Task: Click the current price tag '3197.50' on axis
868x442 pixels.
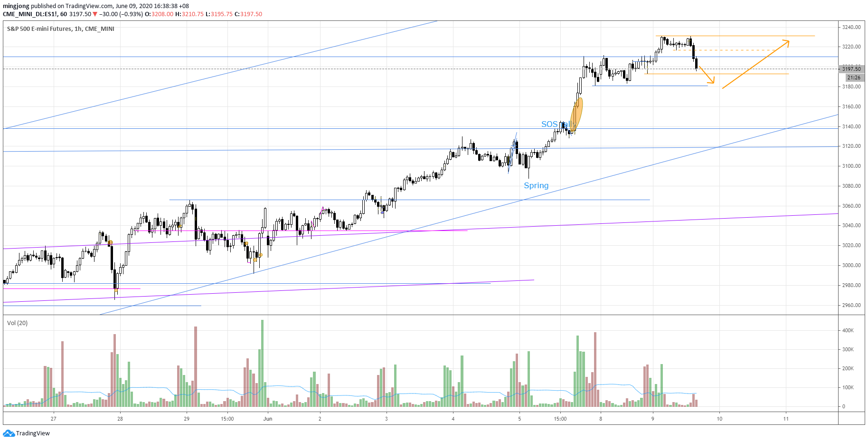Action: [x=851, y=69]
